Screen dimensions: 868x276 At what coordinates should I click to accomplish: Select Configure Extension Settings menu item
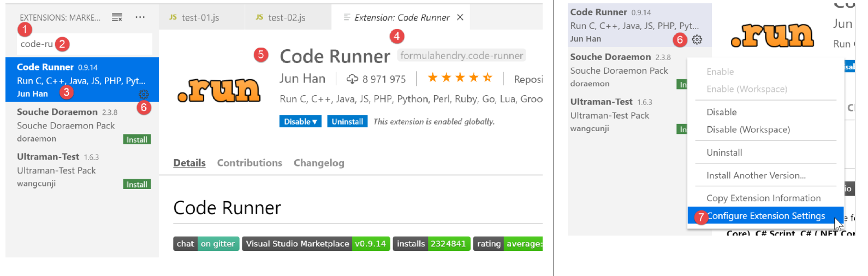(765, 216)
